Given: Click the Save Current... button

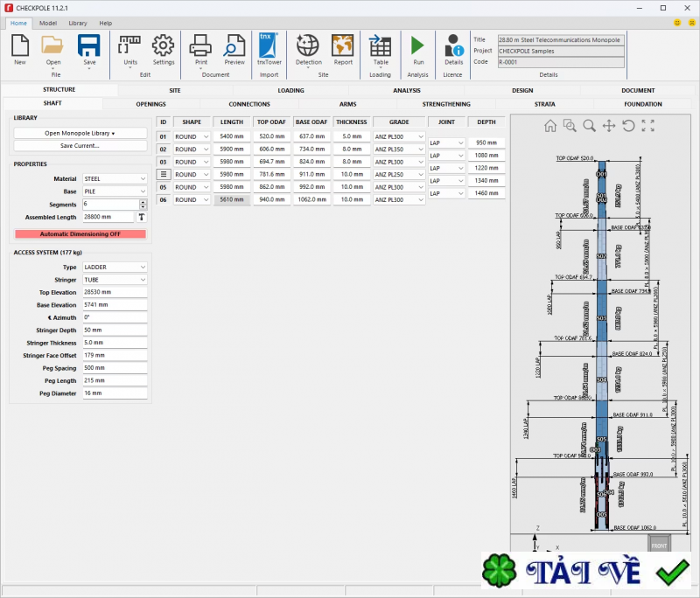Looking at the screenshot, I should [80, 145].
